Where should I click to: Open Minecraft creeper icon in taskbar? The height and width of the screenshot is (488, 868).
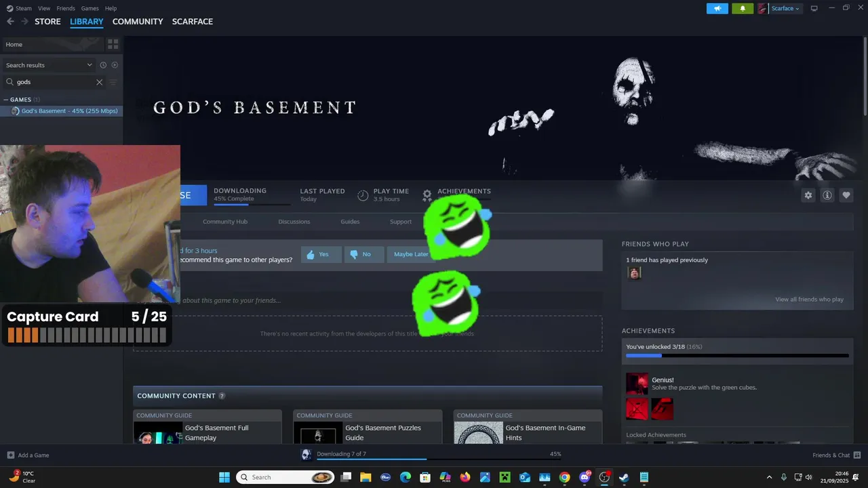505,477
